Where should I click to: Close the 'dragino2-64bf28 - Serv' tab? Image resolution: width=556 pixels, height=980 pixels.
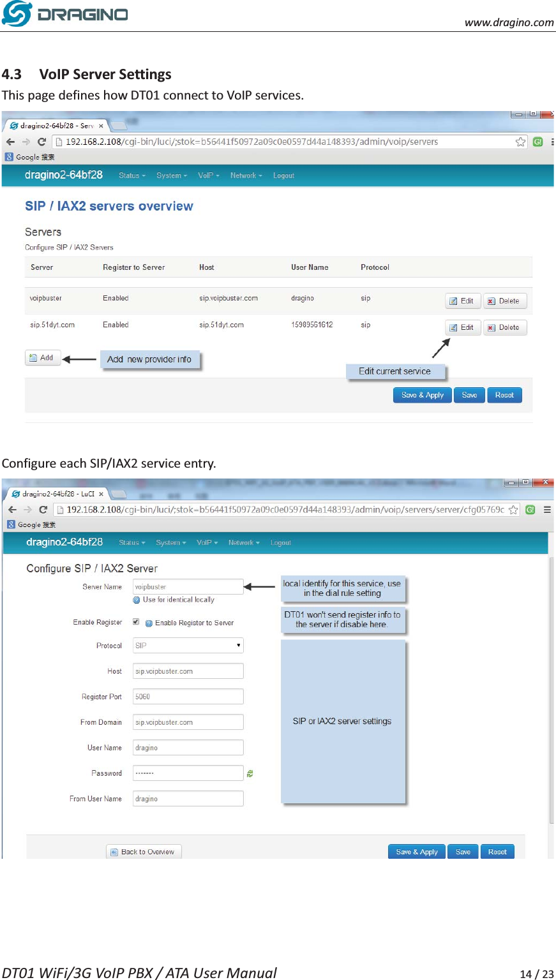(101, 126)
